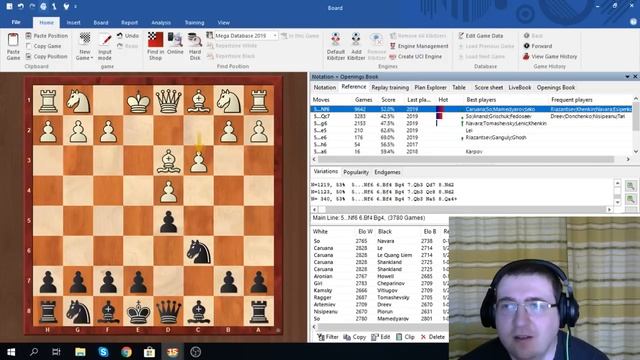Open the Score sheet tab
This screenshot has width=640, height=360.
pos(489,87)
